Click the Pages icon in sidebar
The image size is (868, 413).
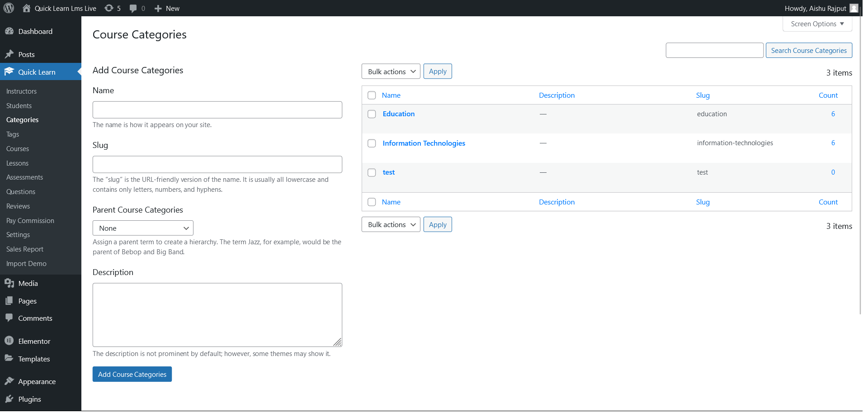coord(9,301)
